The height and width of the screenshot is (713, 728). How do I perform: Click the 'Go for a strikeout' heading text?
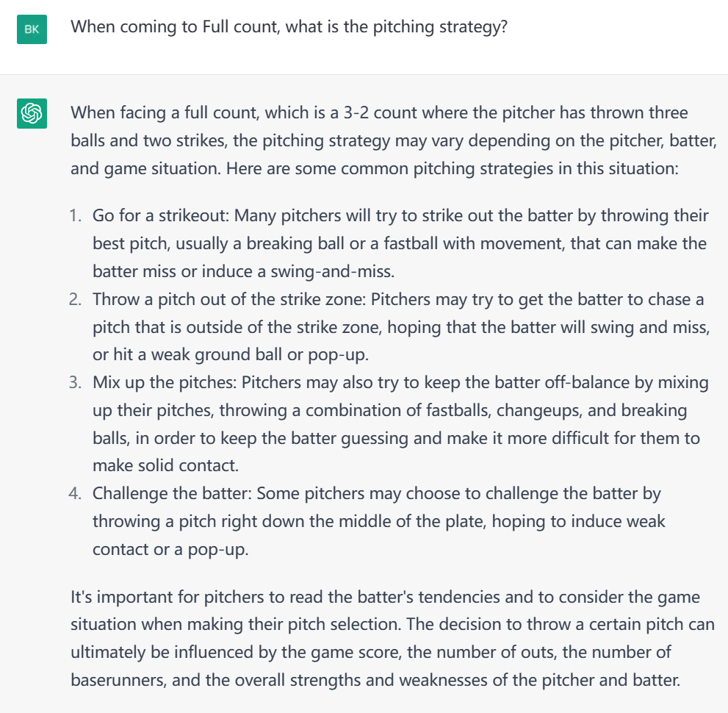160,216
